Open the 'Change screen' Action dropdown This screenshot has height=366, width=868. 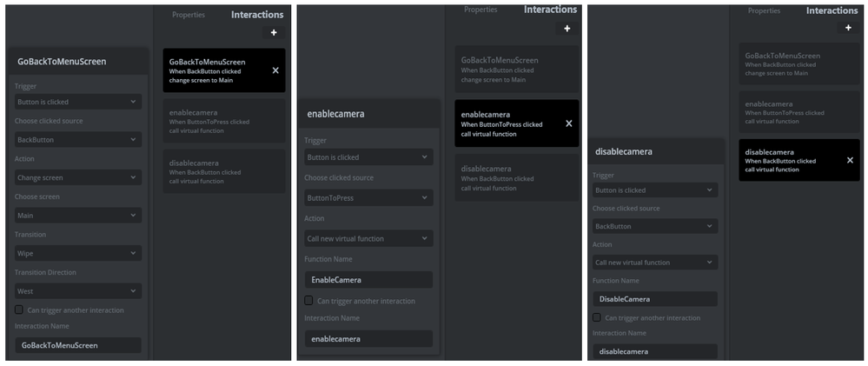coord(78,177)
